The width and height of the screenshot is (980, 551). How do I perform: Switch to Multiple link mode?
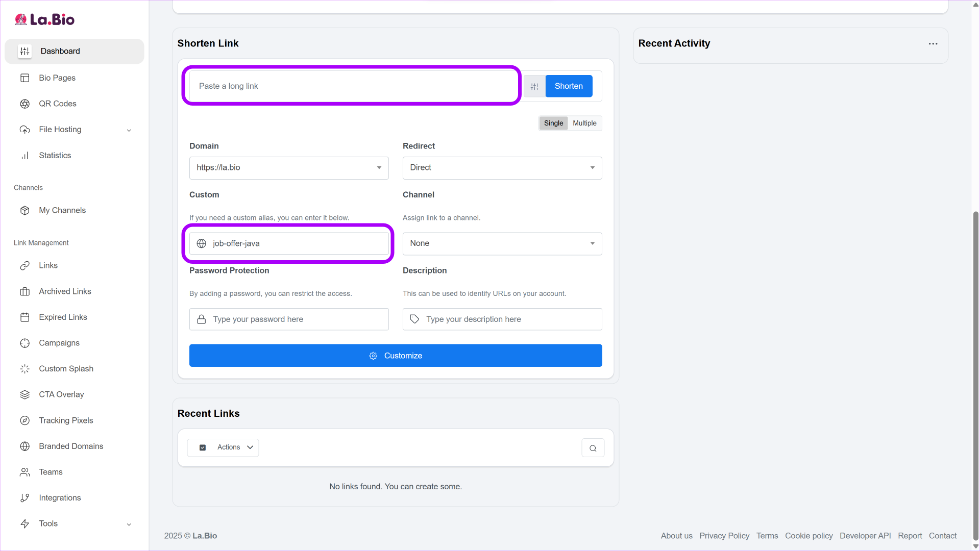tap(584, 123)
